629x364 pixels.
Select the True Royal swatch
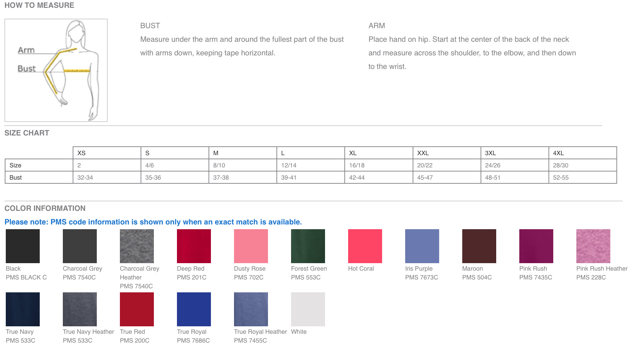pyautogui.click(x=194, y=309)
